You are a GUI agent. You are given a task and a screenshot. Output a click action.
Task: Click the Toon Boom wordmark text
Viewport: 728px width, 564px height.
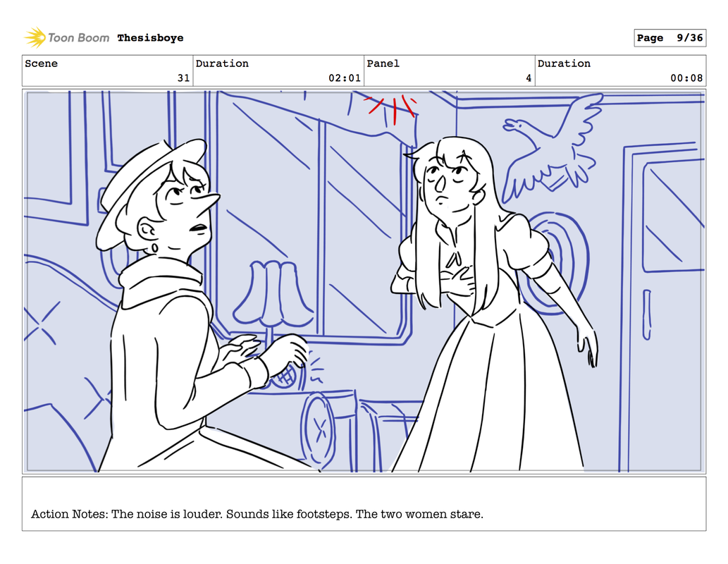(78, 38)
